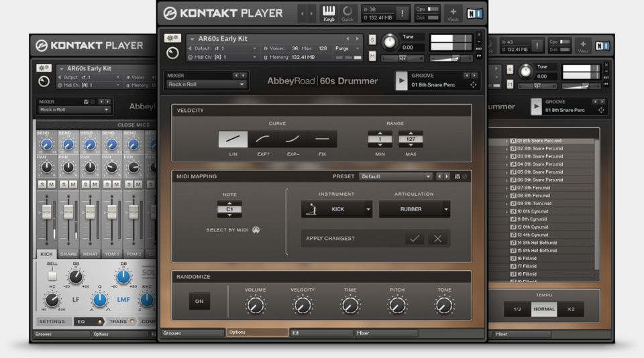Click the exclamation panic button icon
This screenshot has width=644, height=358.
point(402,13)
